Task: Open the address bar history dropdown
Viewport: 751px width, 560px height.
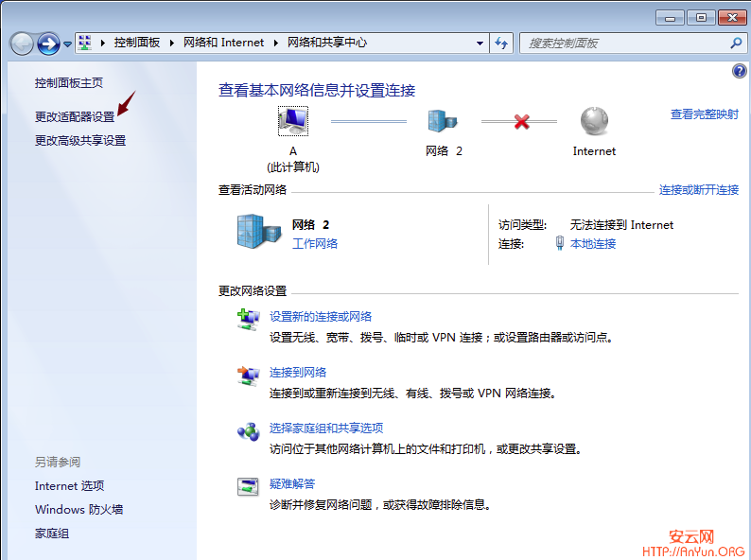Action: point(480,44)
